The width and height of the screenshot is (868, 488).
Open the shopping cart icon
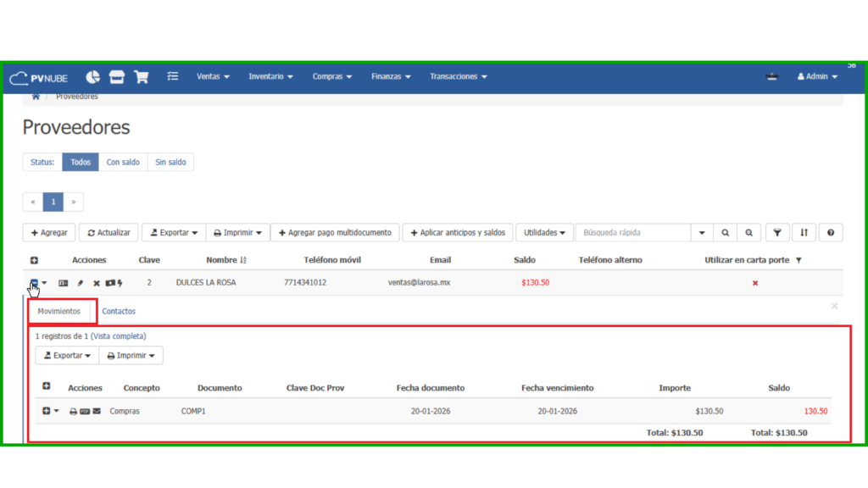click(x=142, y=77)
